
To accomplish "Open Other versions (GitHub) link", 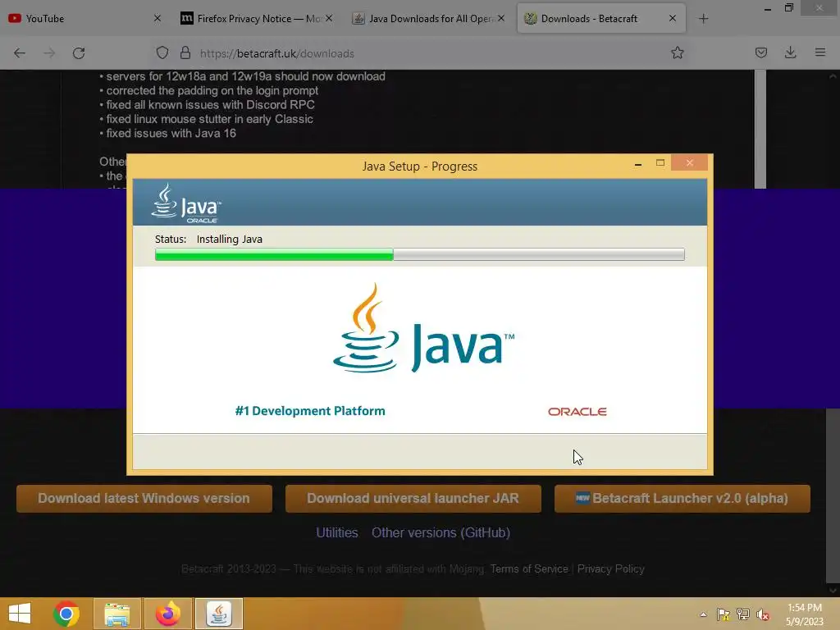I will pos(441,532).
